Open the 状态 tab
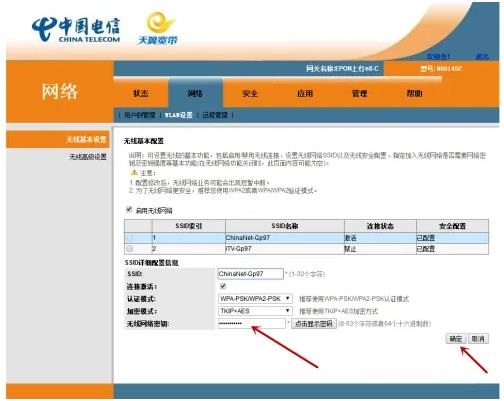Viewport: 504px width, 401px height. click(140, 93)
